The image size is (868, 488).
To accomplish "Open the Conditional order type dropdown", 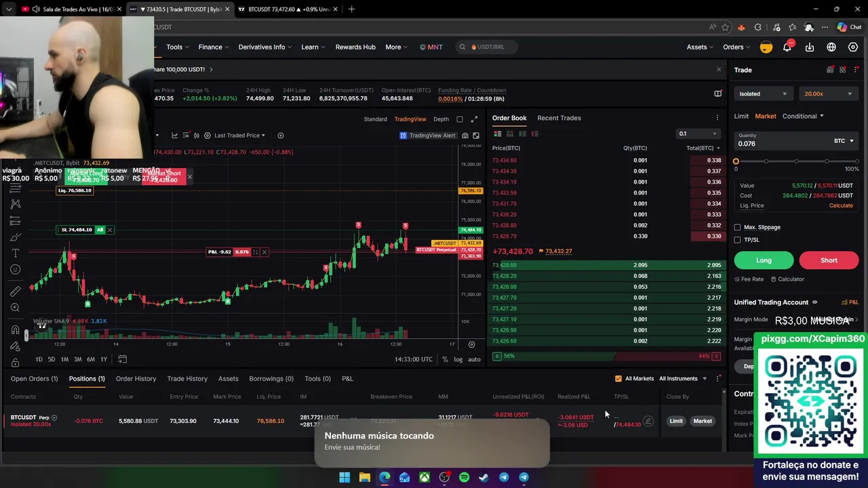I will coord(803,116).
